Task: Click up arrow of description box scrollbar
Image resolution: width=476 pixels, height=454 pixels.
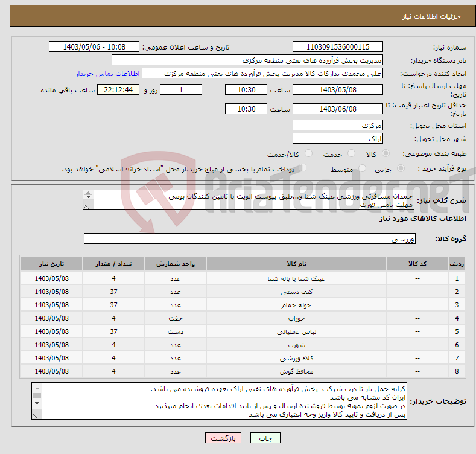Action: [x=88, y=193]
